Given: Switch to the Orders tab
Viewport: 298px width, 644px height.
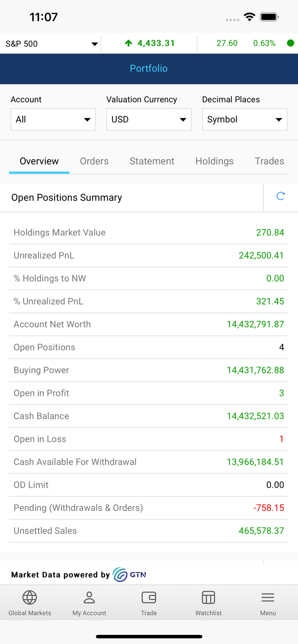Looking at the screenshot, I should point(94,161).
